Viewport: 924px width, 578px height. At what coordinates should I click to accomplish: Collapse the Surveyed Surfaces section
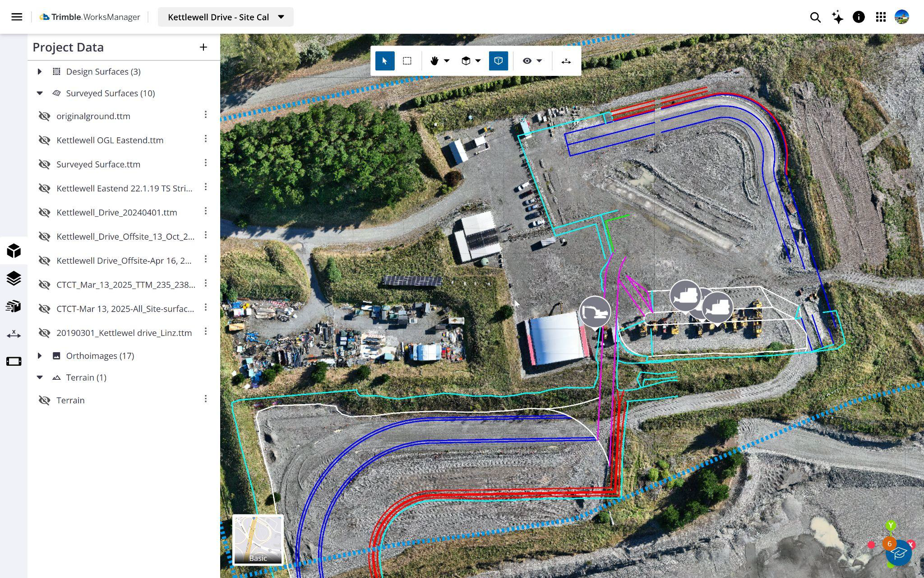pos(40,93)
